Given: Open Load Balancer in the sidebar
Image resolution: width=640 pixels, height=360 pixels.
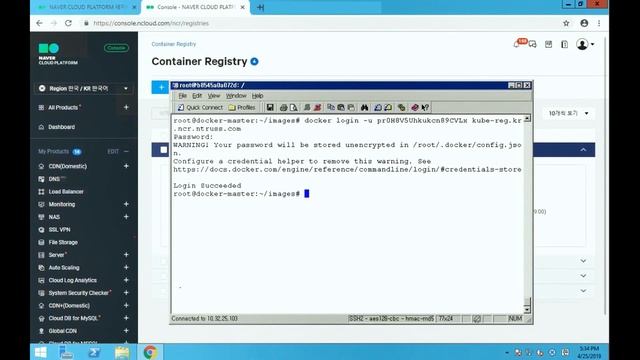Looking at the screenshot, I should pyautogui.click(x=66, y=191).
